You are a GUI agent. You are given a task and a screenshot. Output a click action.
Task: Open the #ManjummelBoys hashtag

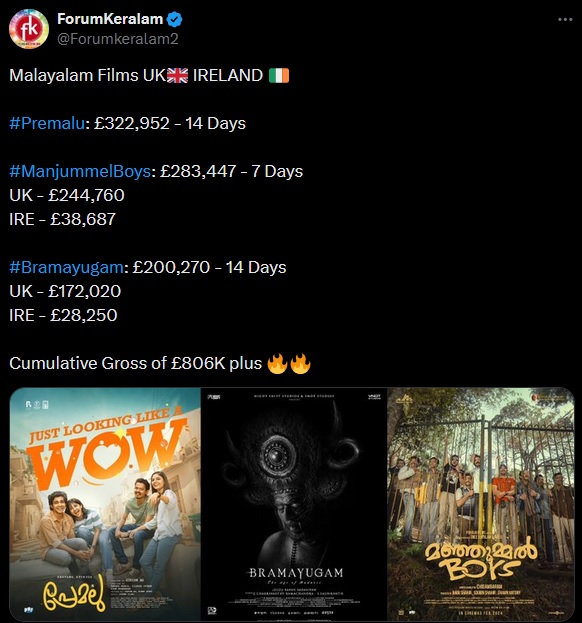(x=80, y=171)
